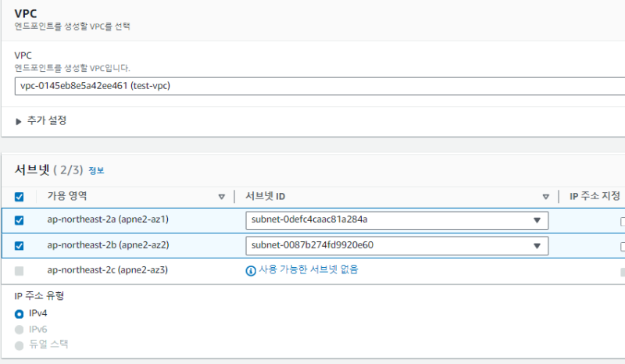Click the IP 주소 지정 column header
The height and width of the screenshot is (364, 625).
click(x=594, y=197)
